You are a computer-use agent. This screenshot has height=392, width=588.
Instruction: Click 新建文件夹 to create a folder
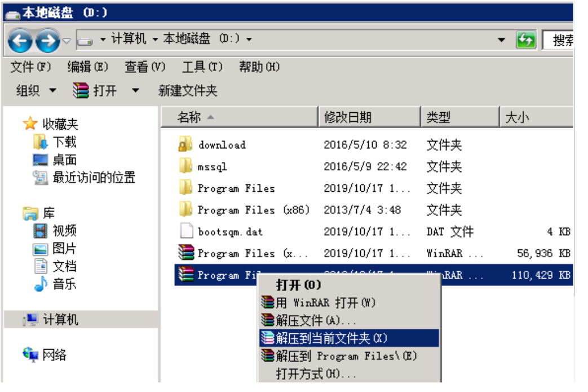[188, 90]
